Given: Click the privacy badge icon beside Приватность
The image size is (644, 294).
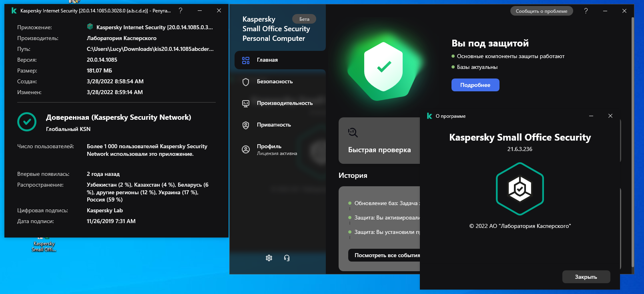Looking at the screenshot, I should 246,125.
